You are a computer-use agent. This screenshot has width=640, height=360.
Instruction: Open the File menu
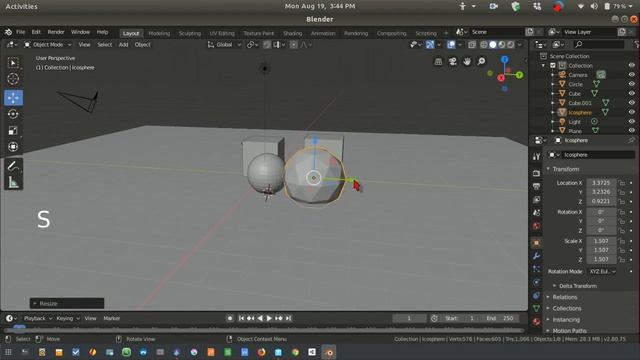pos(21,32)
